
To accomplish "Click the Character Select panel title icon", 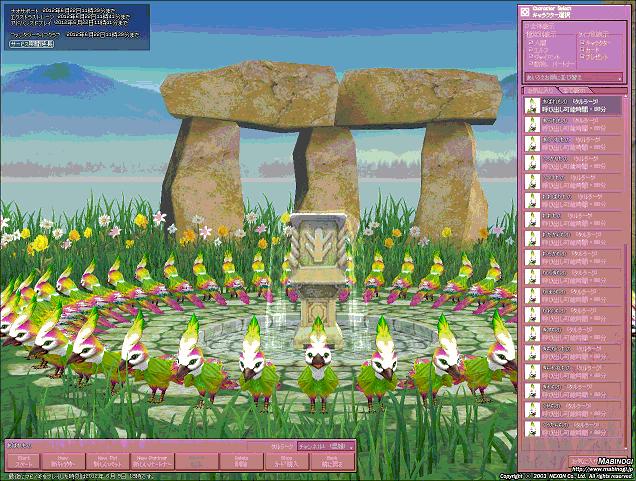I will coord(525,11).
